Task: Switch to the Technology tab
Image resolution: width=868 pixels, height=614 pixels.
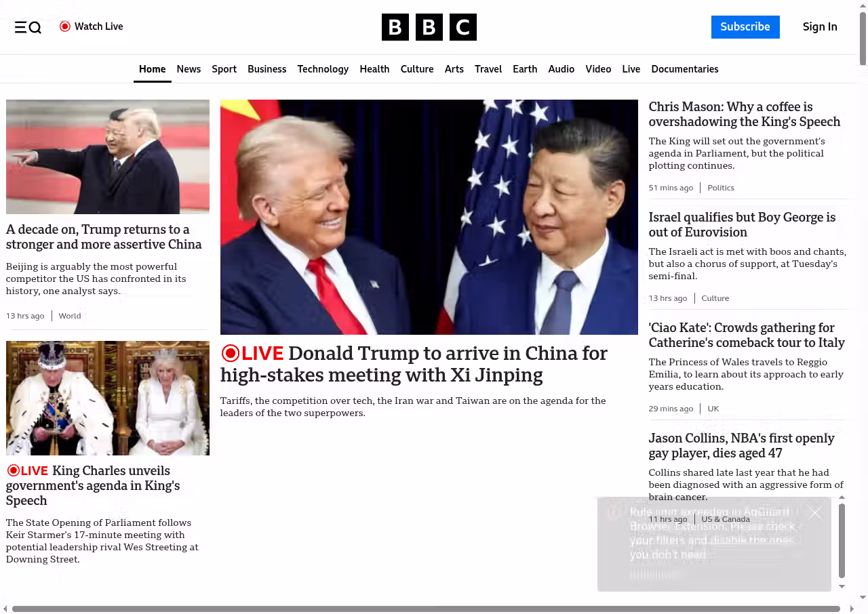Action: 323,69
